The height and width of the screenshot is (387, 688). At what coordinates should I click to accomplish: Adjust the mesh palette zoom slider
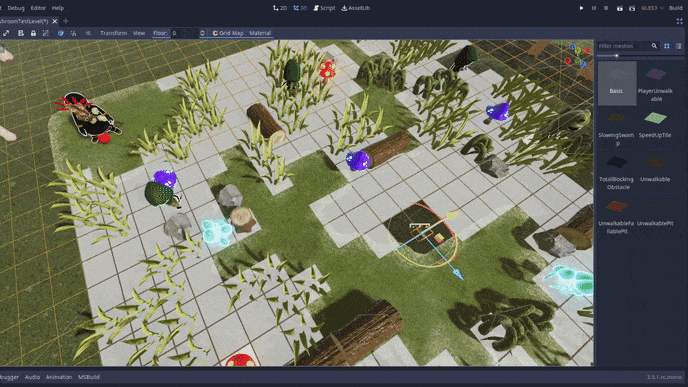616,56
